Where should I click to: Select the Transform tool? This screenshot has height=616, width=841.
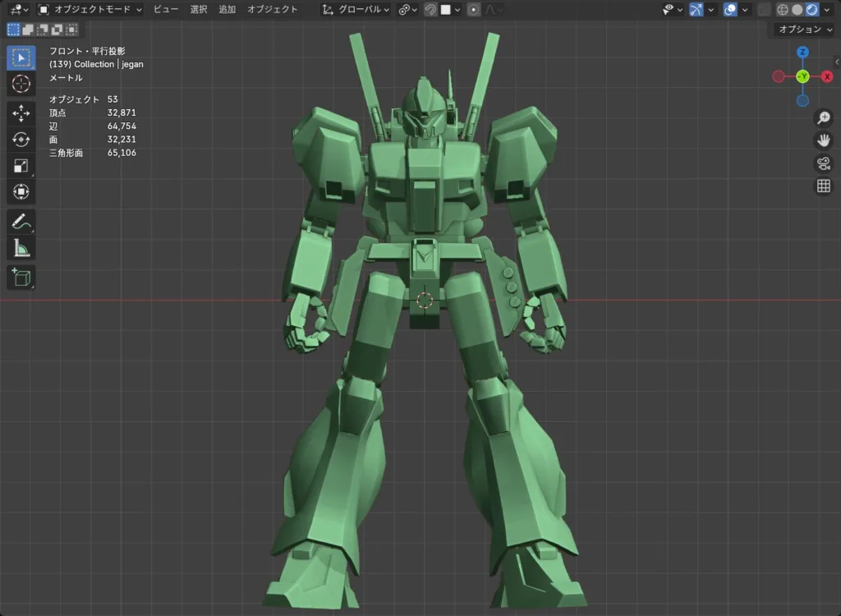pyautogui.click(x=21, y=192)
